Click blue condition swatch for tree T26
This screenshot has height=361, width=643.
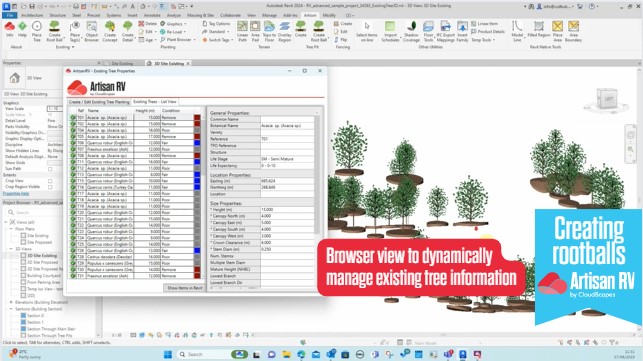click(x=197, y=250)
